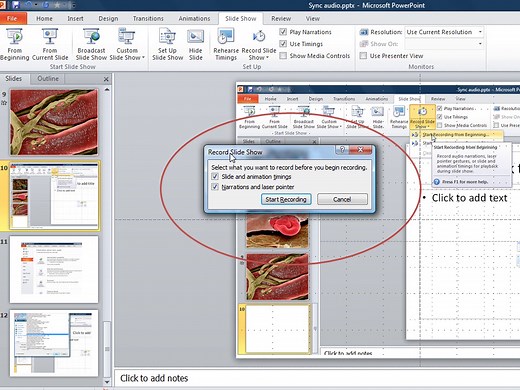The width and height of the screenshot is (520, 390).
Task: Switch to the Animations tab
Action: [x=194, y=19]
